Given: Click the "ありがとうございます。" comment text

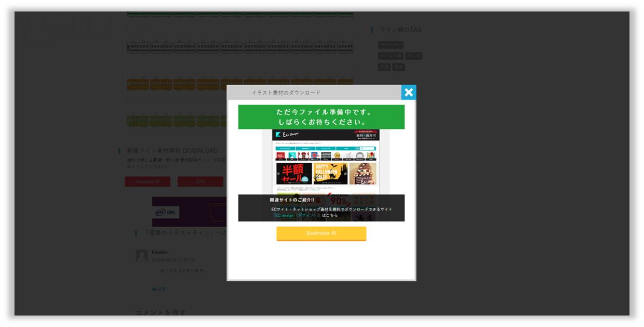Looking at the screenshot, I should pos(184,271).
